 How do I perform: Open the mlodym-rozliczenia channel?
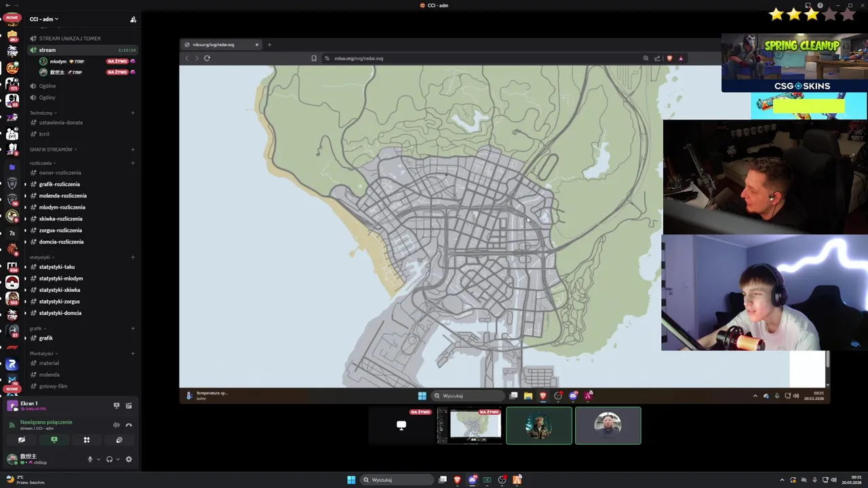coord(82,207)
